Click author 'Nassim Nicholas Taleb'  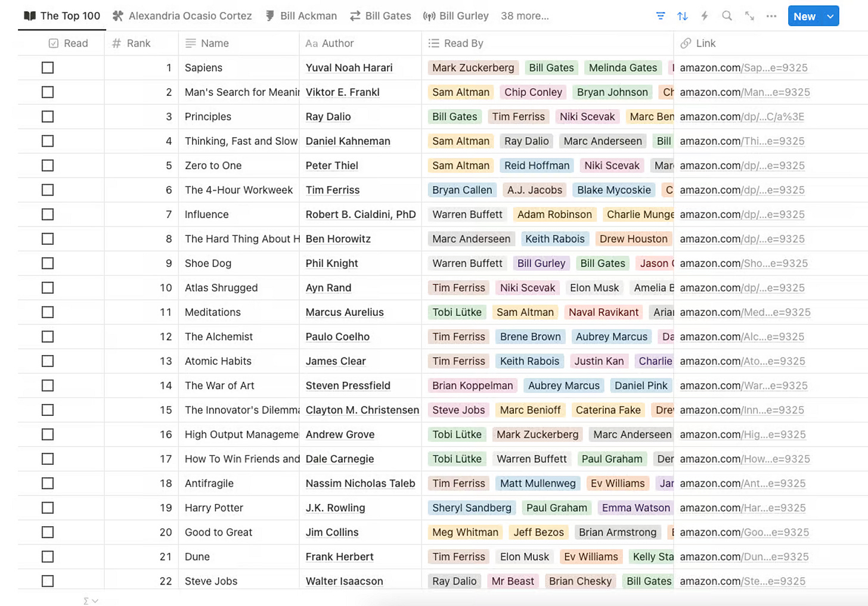coord(360,483)
